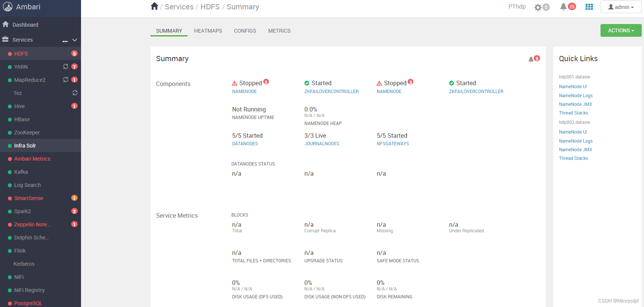
Task: Collapse the Services sidebar section
Action: pyautogui.click(x=75, y=40)
